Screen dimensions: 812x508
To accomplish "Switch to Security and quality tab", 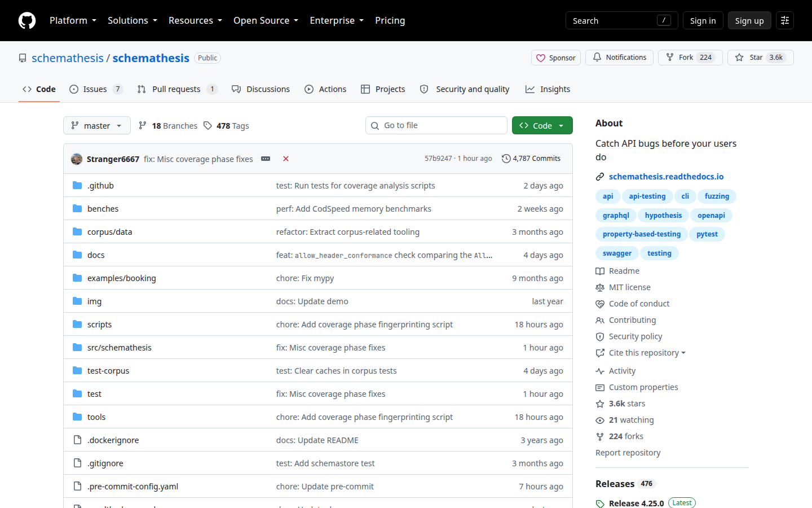I will click(465, 89).
